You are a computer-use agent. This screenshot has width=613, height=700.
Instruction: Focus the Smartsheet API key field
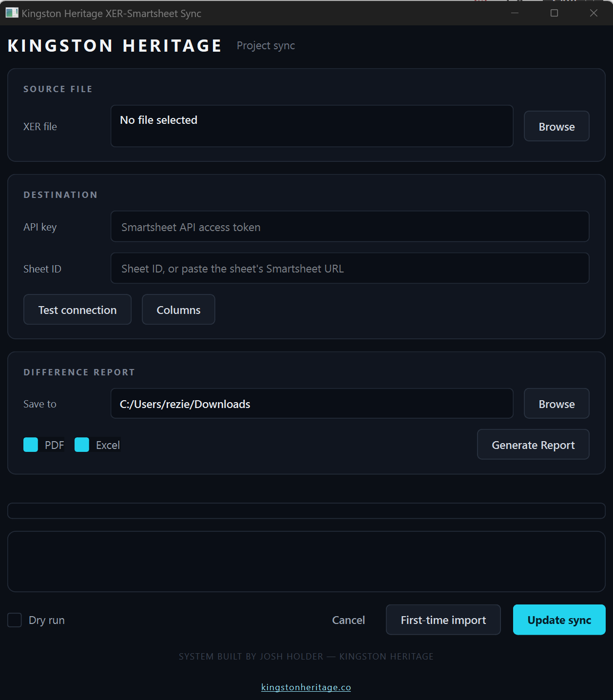pos(350,226)
